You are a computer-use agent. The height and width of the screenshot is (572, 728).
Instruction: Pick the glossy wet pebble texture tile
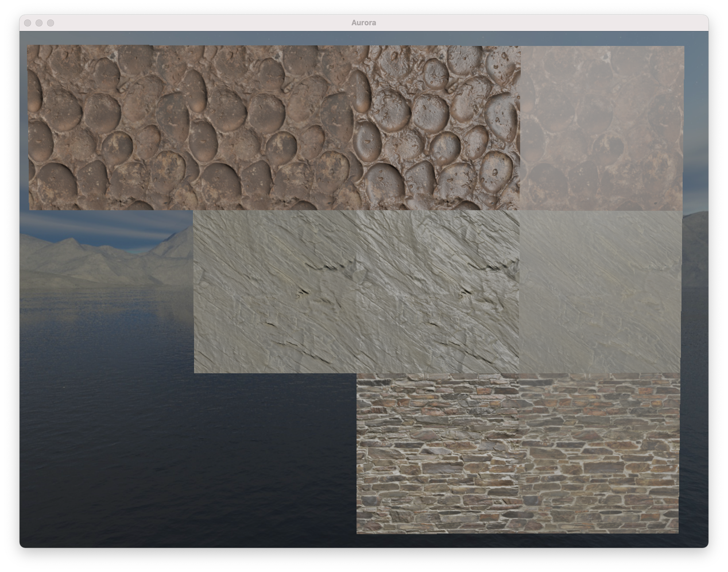coord(438,127)
